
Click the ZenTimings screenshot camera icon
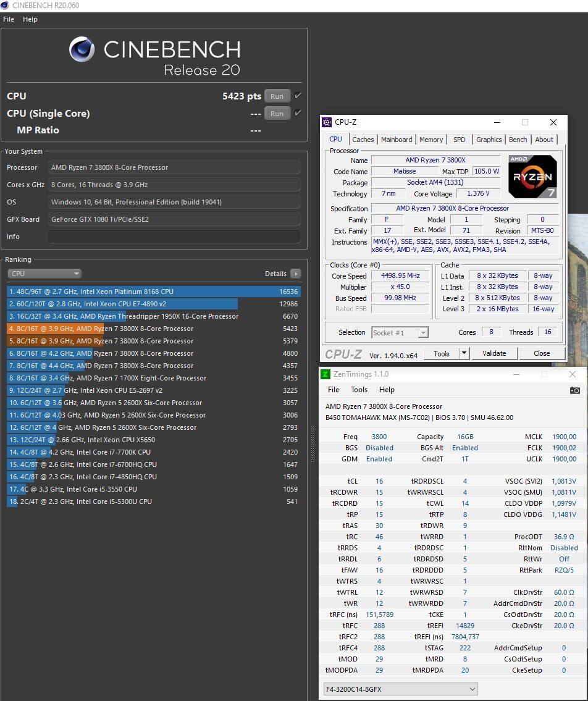tap(574, 390)
